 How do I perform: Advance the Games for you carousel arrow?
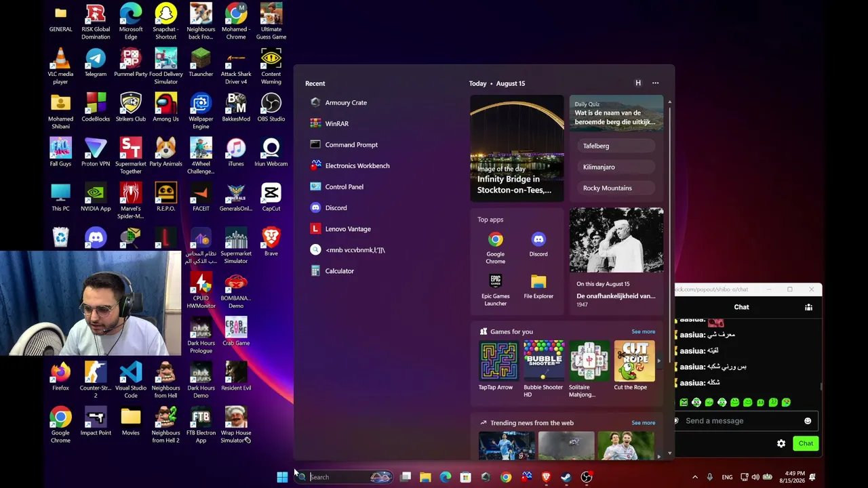(x=658, y=361)
